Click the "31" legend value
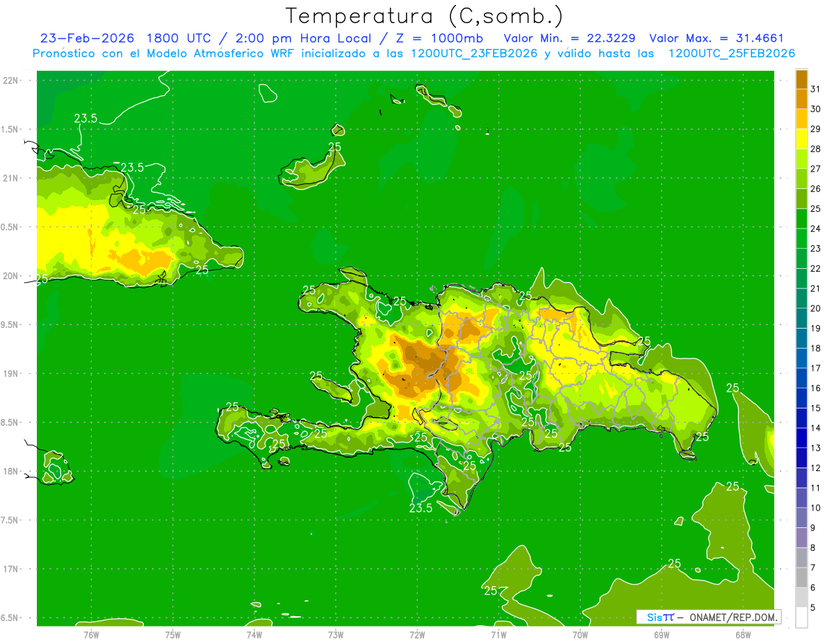Screen dimensions: 834x644 pyautogui.click(x=815, y=89)
